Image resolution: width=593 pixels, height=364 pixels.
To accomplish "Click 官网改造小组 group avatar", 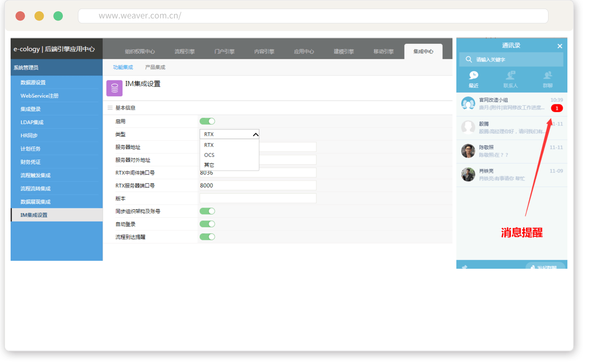I will tap(468, 103).
